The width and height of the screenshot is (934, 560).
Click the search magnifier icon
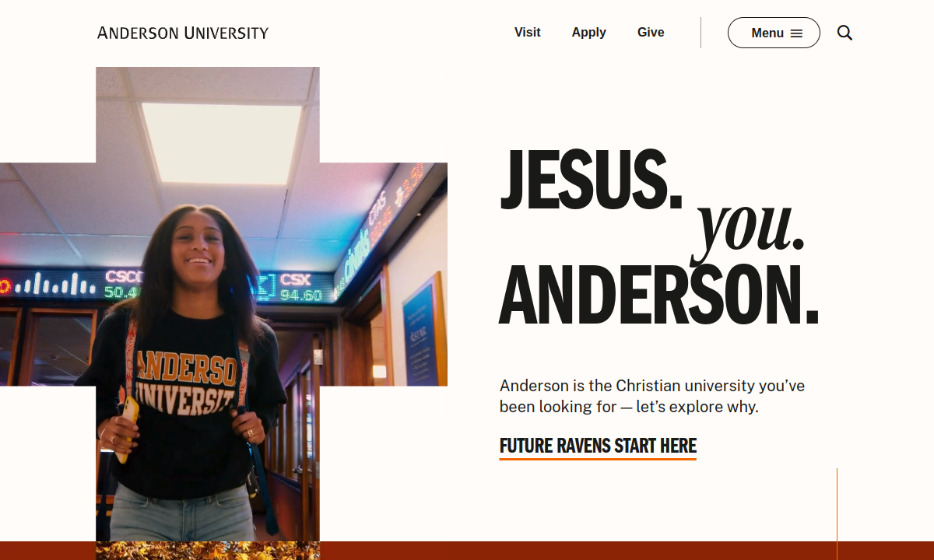[x=844, y=33]
